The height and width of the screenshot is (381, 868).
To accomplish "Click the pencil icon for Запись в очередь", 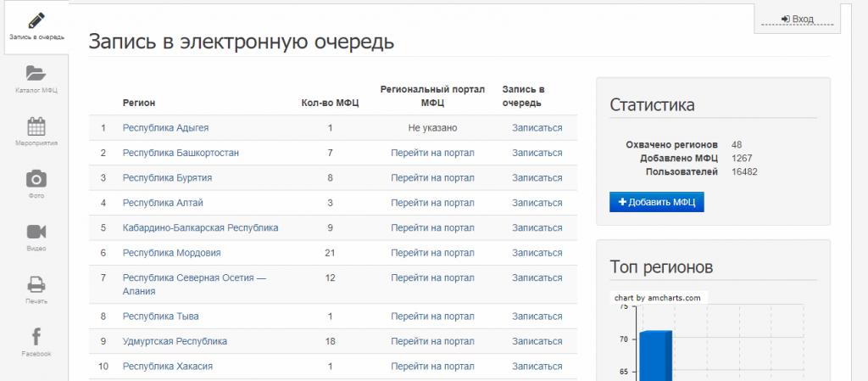I will [x=36, y=20].
